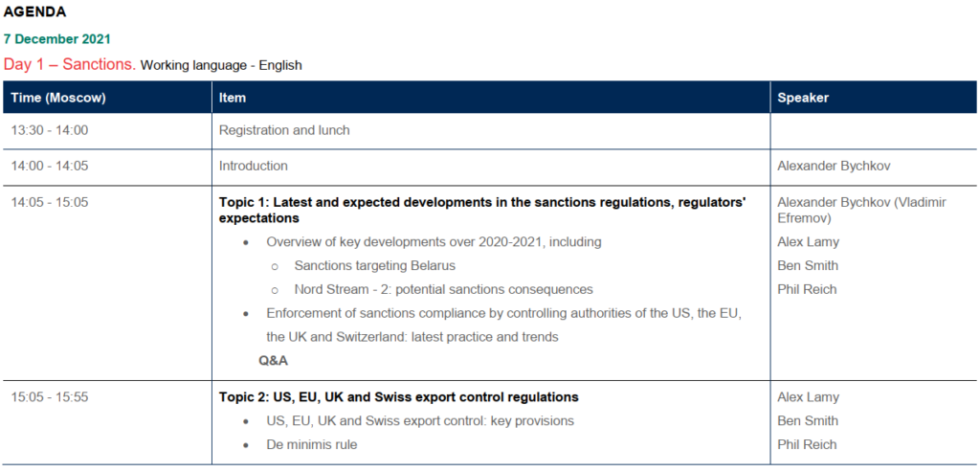The image size is (980, 472).
Task: Click the Topic 2 export control title
Action: pos(399,397)
